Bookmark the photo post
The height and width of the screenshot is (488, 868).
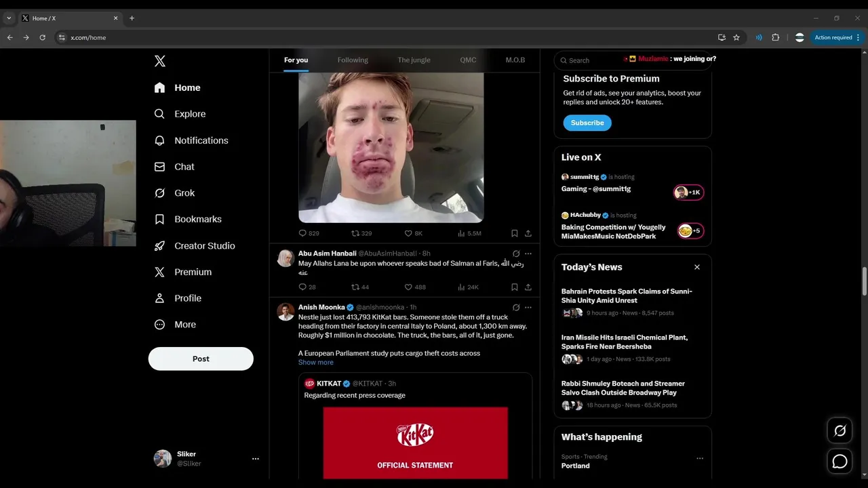[x=515, y=233]
